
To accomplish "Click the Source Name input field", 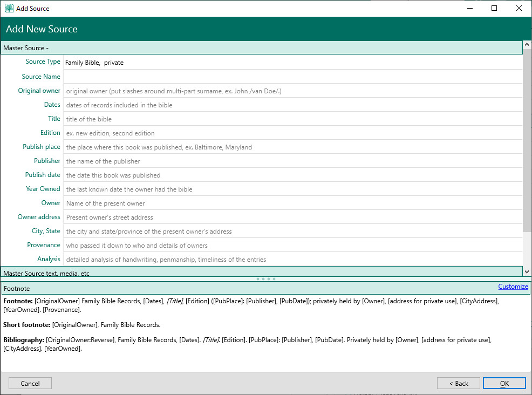I will pyautogui.click(x=292, y=77).
